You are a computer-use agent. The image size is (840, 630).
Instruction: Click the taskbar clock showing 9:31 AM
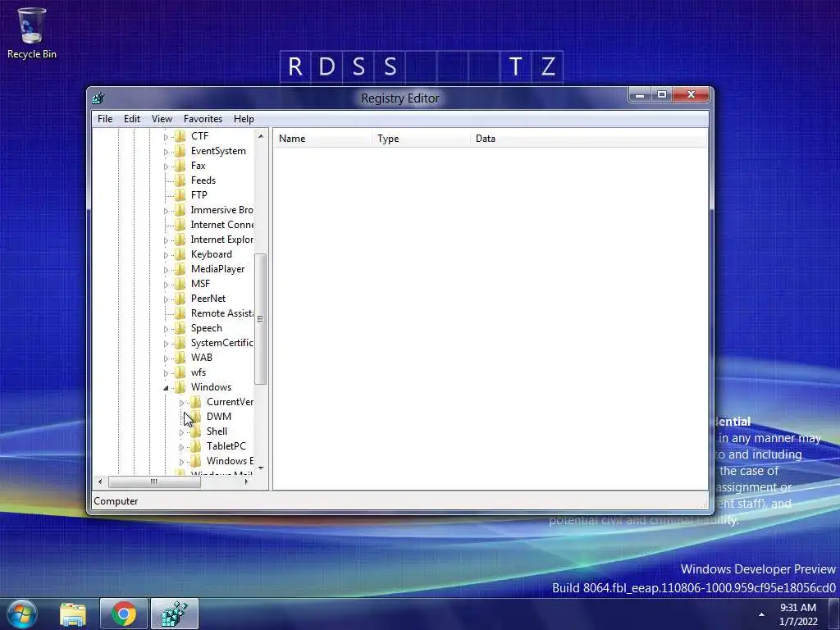(x=798, y=614)
